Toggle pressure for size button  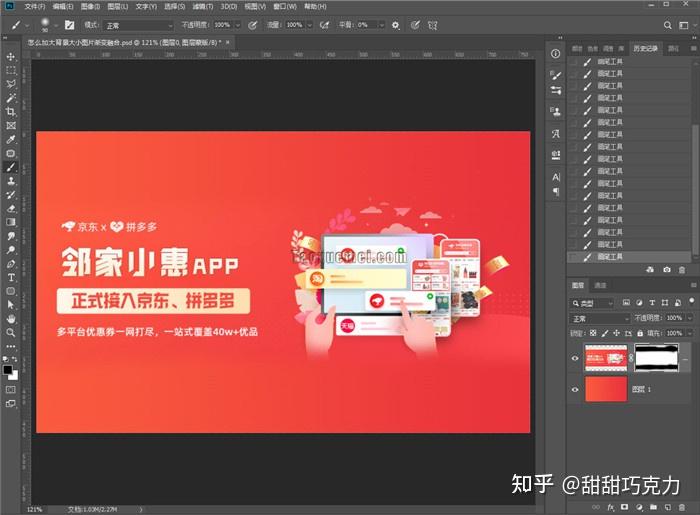415,25
